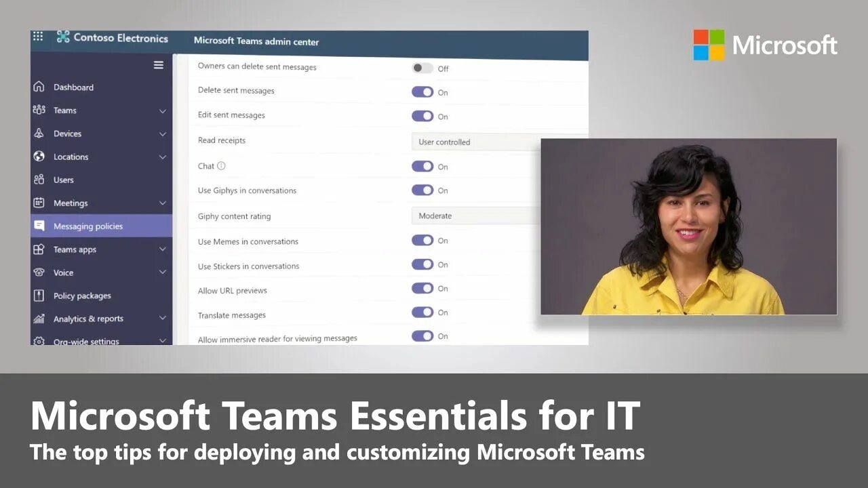Click the Org-wide settings gear icon

tap(39, 341)
